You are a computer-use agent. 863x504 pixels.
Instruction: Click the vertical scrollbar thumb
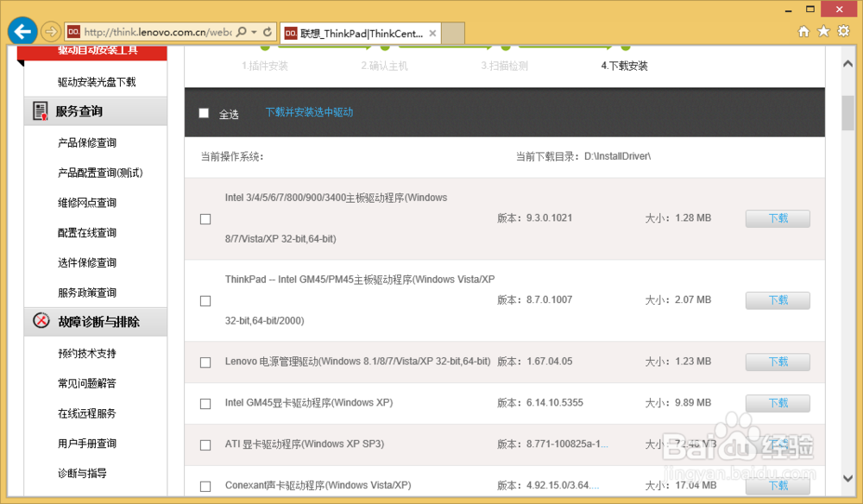click(848, 113)
